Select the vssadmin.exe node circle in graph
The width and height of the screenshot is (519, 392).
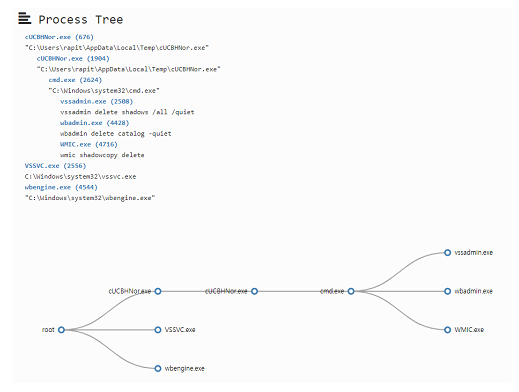click(448, 253)
